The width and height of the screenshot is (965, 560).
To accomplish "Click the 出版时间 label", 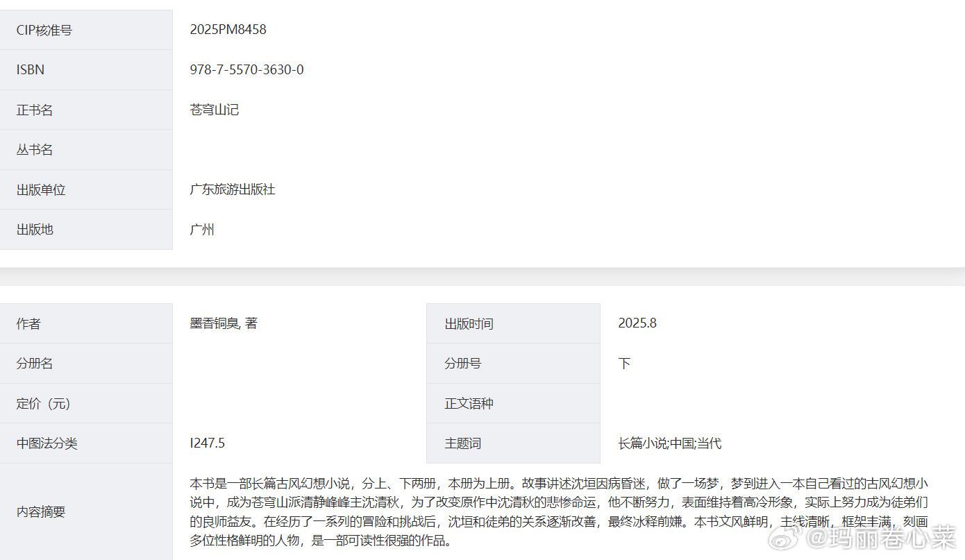I will 469,324.
